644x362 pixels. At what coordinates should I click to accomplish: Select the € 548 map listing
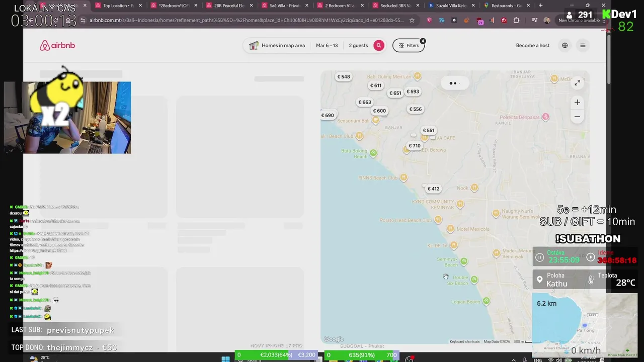pyautogui.click(x=344, y=77)
